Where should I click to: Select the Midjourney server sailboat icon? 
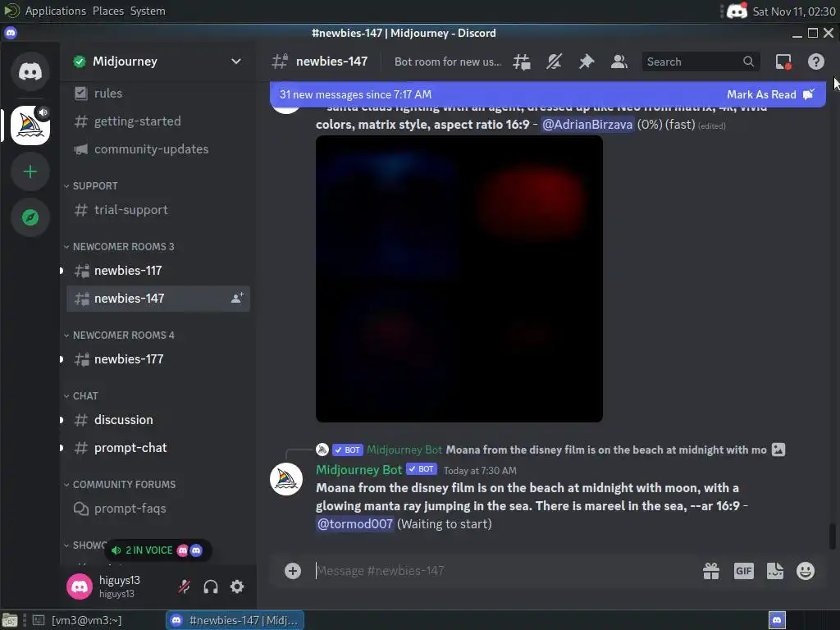pyautogui.click(x=30, y=126)
